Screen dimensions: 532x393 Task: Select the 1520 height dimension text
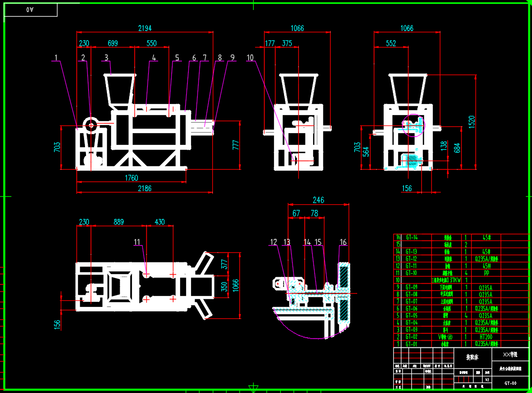pos(472,122)
